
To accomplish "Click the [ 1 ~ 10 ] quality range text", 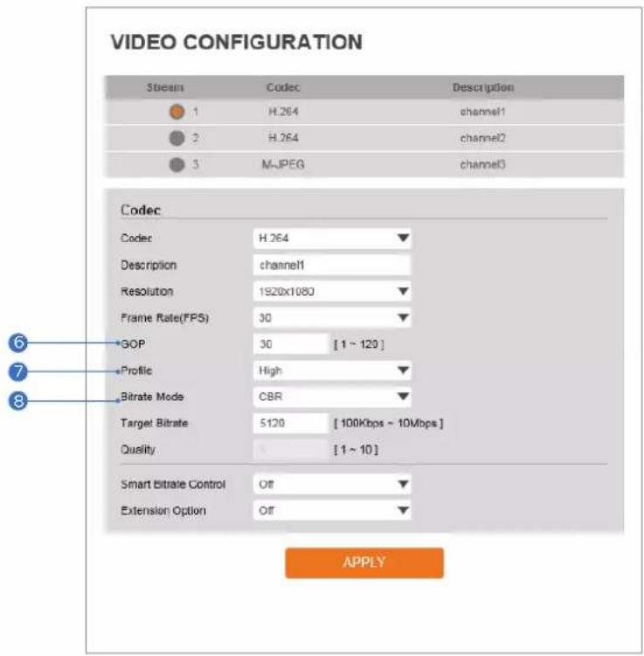I will click(357, 450).
